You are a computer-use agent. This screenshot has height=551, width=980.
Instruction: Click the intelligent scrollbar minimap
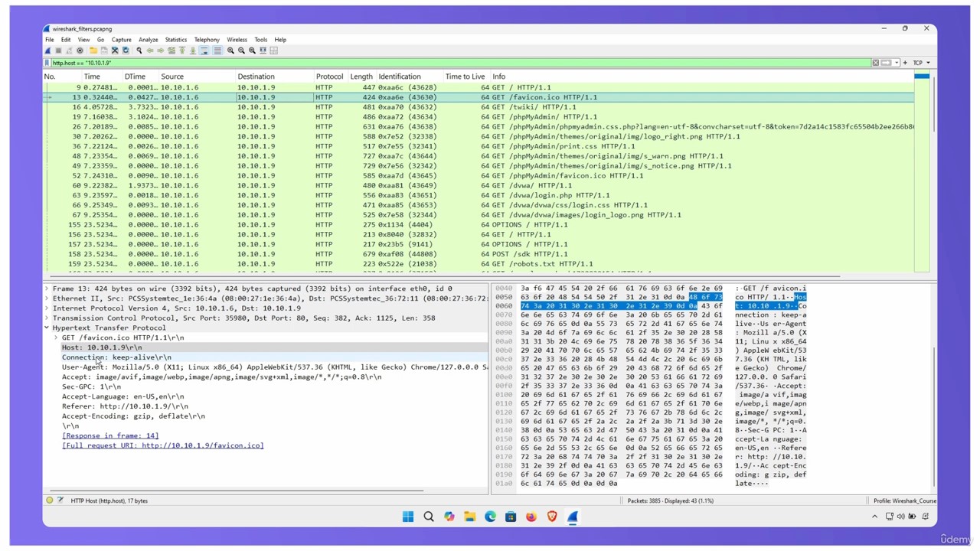[x=922, y=172]
